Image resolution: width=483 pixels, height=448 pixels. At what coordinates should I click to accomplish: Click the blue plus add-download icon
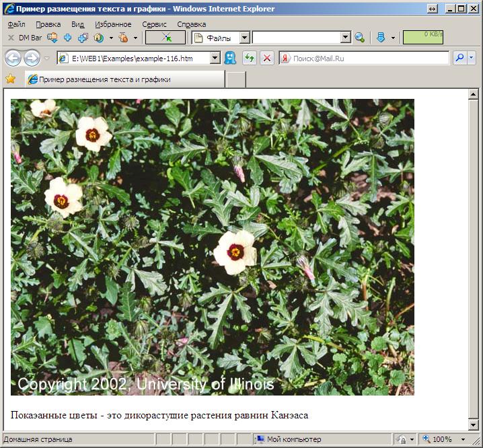point(68,38)
